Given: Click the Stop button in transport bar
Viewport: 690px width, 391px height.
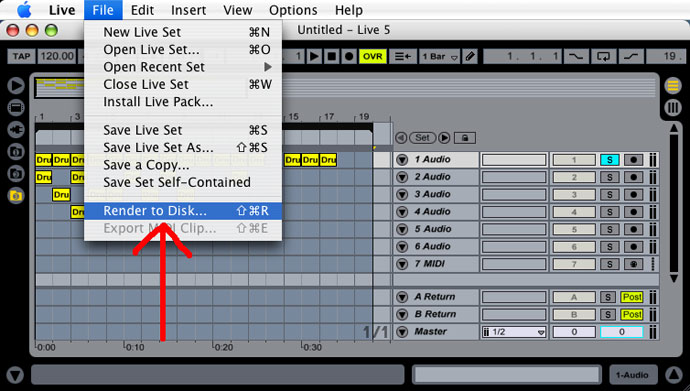Looking at the screenshot, I should coord(332,56).
